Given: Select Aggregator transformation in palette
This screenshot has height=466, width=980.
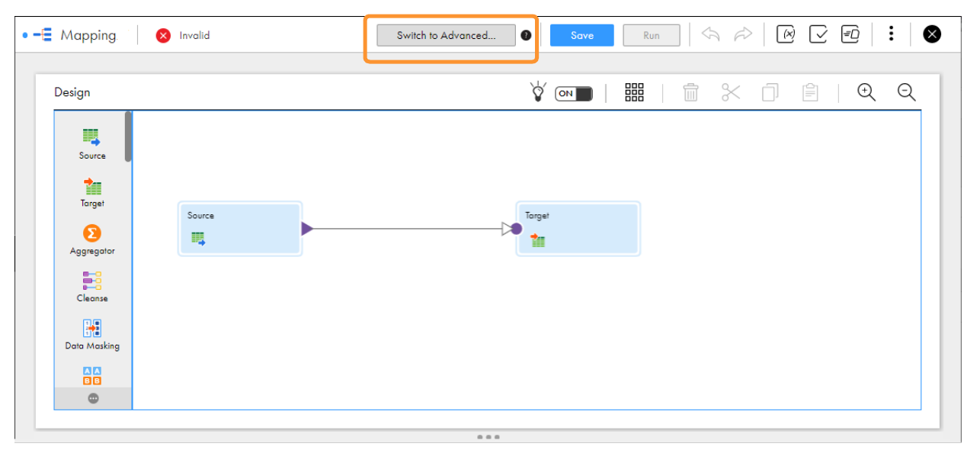Looking at the screenshot, I should click(x=92, y=239).
